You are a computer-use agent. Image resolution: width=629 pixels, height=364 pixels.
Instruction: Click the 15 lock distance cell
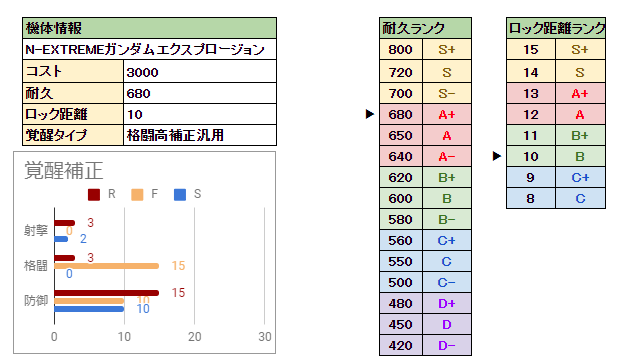(x=531, y=49)
